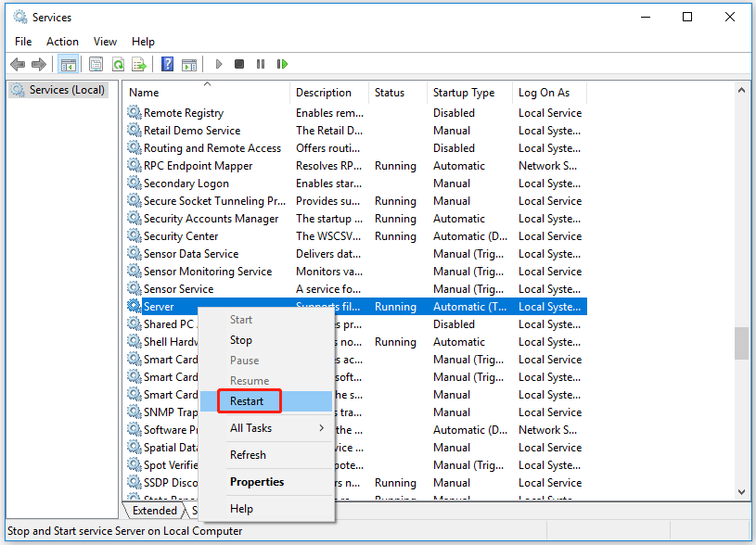Open the Help toolbar icon
The width and height of the screenshot is (756, 545).
point(167,64)
